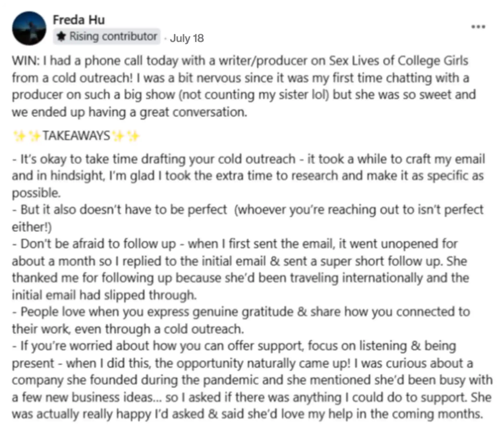504x430 pixels.
Task: Click the phrase Sex Lives of College Girls
Action: click(399, 61)
